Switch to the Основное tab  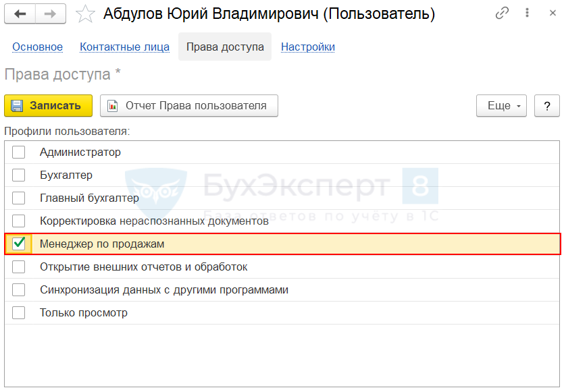coord(37,47)
